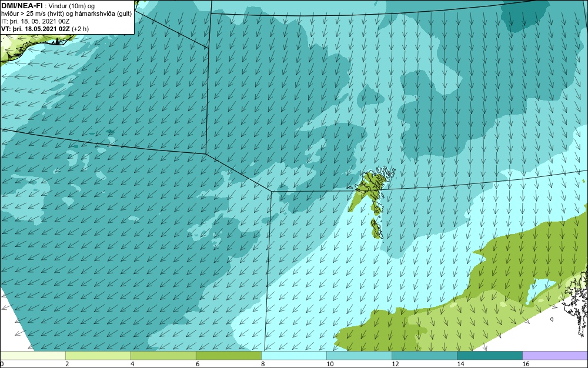This screenshot has width=588, height=368.
Task: Click the 10–12 m/s light teal legend swatch
Action: tap(359, 356)
